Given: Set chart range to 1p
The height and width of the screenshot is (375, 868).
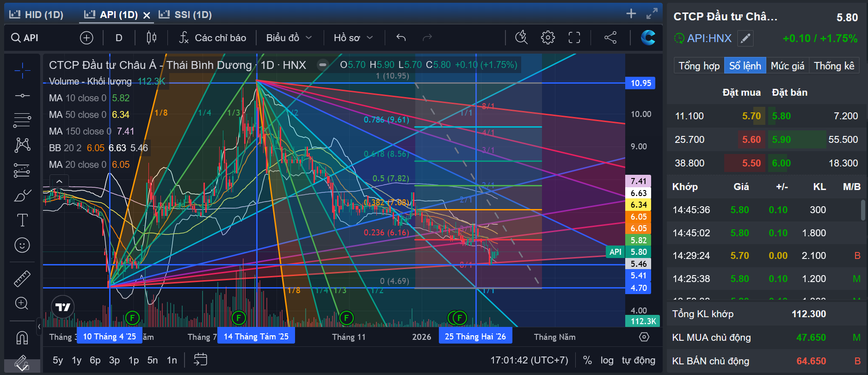Looking at the screenshot, I should click(134, 360).
